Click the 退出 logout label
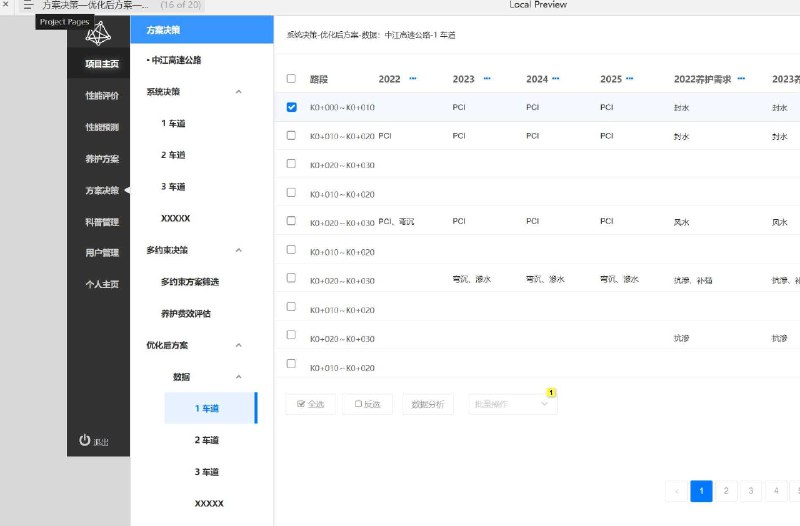The image size is (800, 526). (x=101, y=442)
